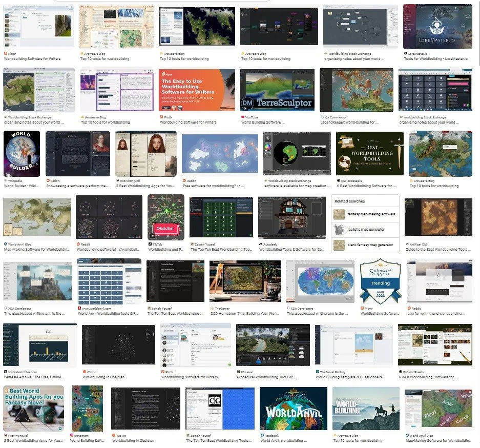Viewport: 480px width, 448px height.
Task: Click the Facebook icon beside World Anvil, worldbuilding result
Action: pos(263,435)
